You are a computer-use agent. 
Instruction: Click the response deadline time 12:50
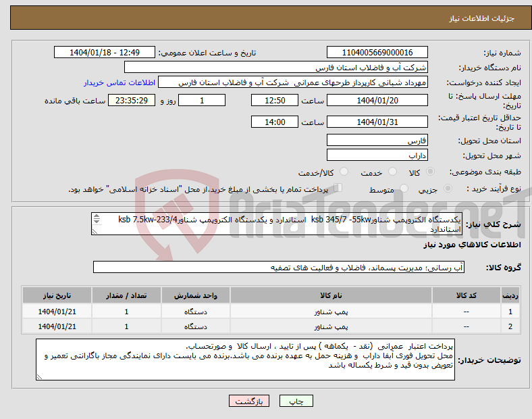tap(275, 101)
